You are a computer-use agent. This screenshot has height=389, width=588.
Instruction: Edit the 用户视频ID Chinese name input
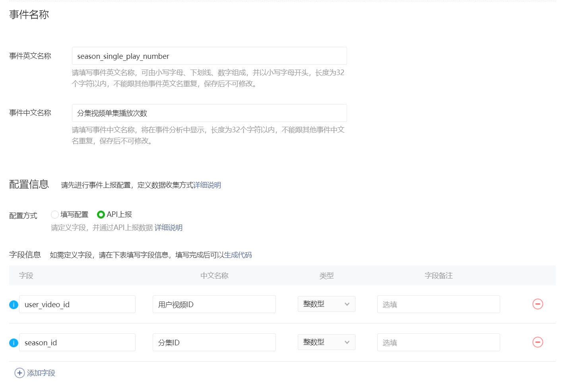214,304
